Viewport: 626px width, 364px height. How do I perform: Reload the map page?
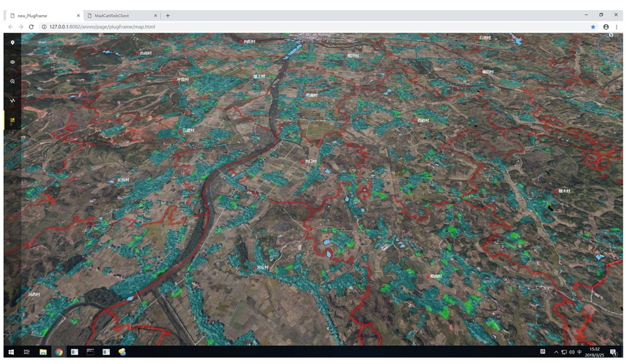tap(31, 27)
